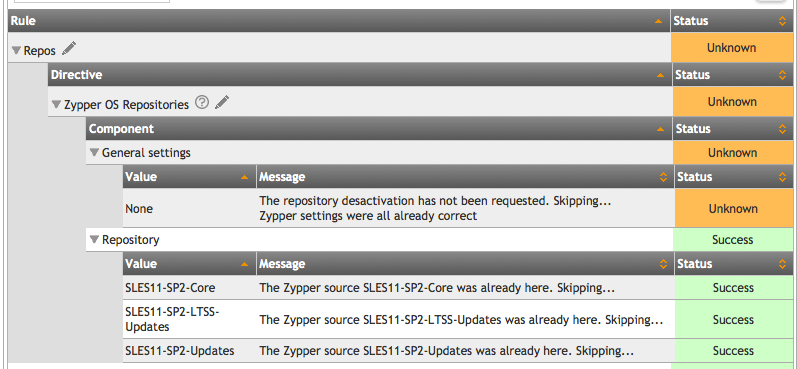
Task: Collapse Zypper OS Repositories directive
Action: 56,105
